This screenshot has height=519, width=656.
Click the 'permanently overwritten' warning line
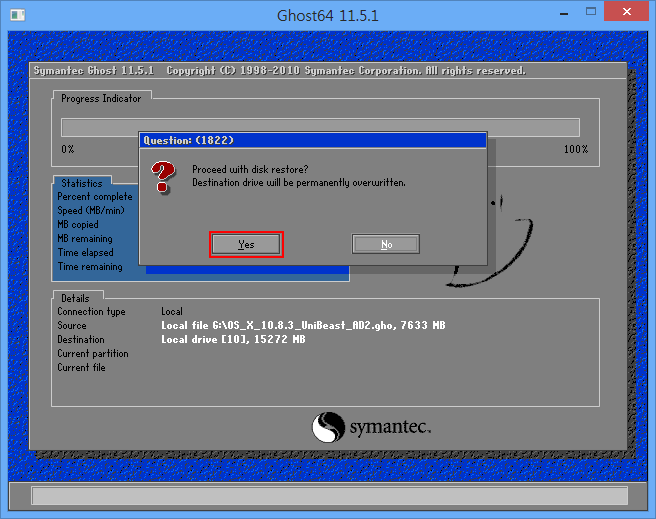(x=299, y=183)
